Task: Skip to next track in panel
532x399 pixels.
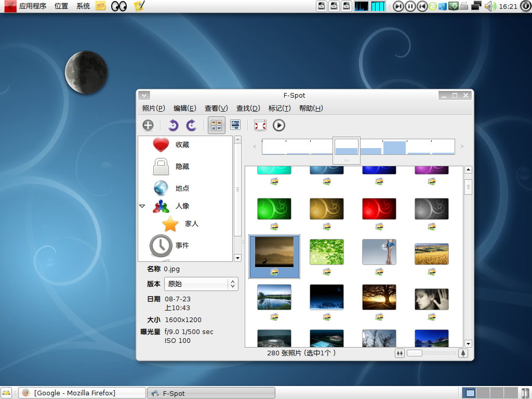Action: click(x=398, y=6)
